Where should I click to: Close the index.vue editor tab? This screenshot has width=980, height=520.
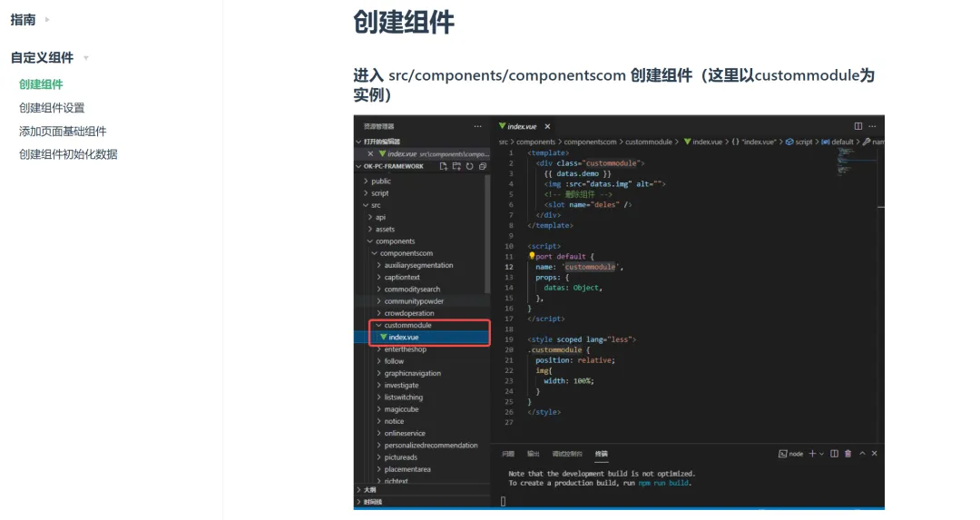(547, 126)
